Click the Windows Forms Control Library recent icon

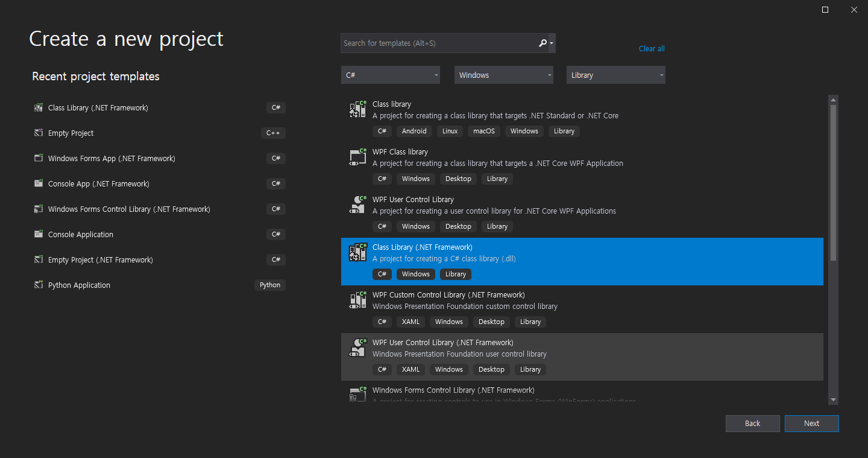[39, 209]
